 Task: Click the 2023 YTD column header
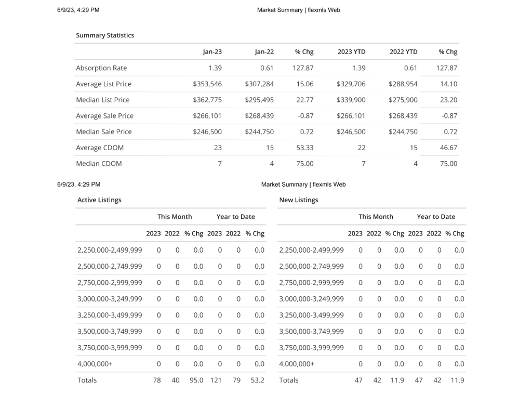tap(351, 52)
